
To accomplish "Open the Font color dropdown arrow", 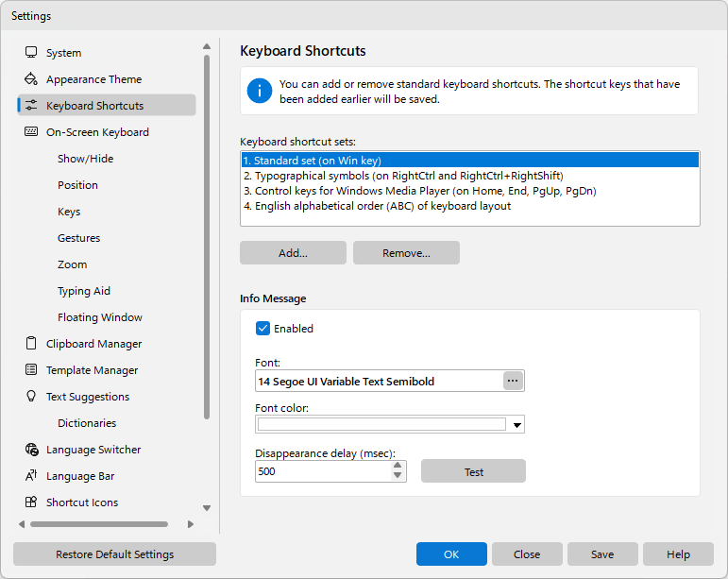I will click(x=516, y=425).
